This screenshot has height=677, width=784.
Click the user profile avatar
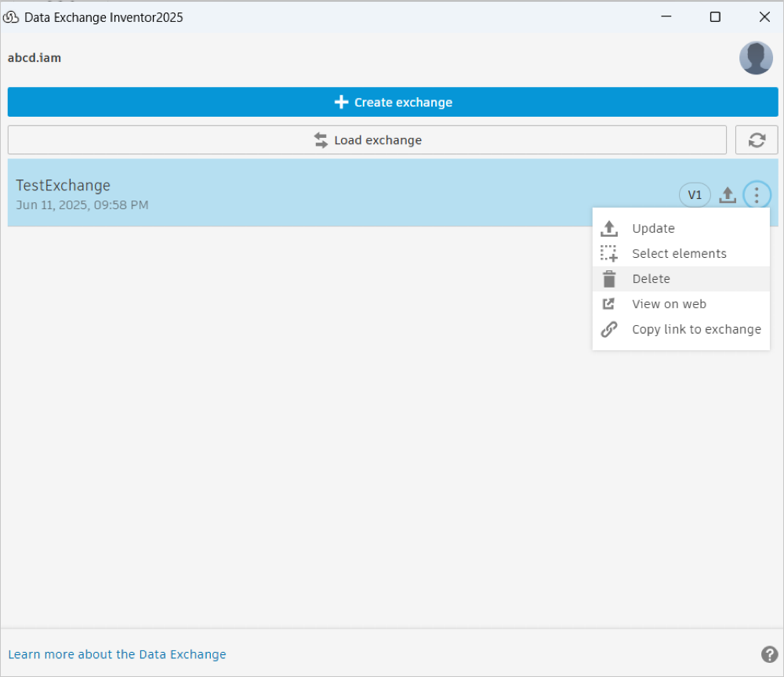[756, 58]
